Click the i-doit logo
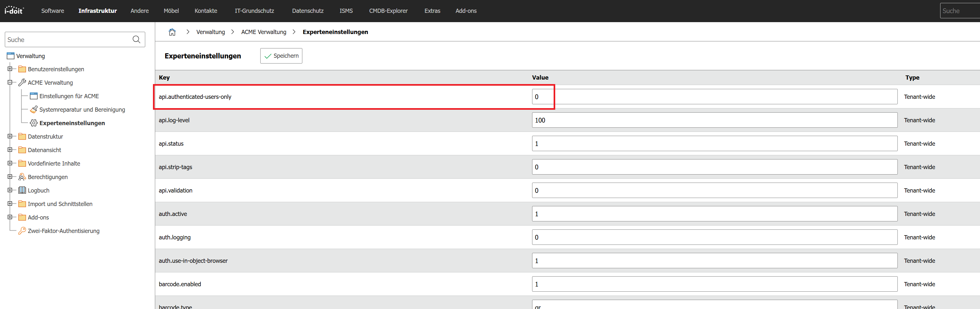The image size is (980, 309). 14,10
